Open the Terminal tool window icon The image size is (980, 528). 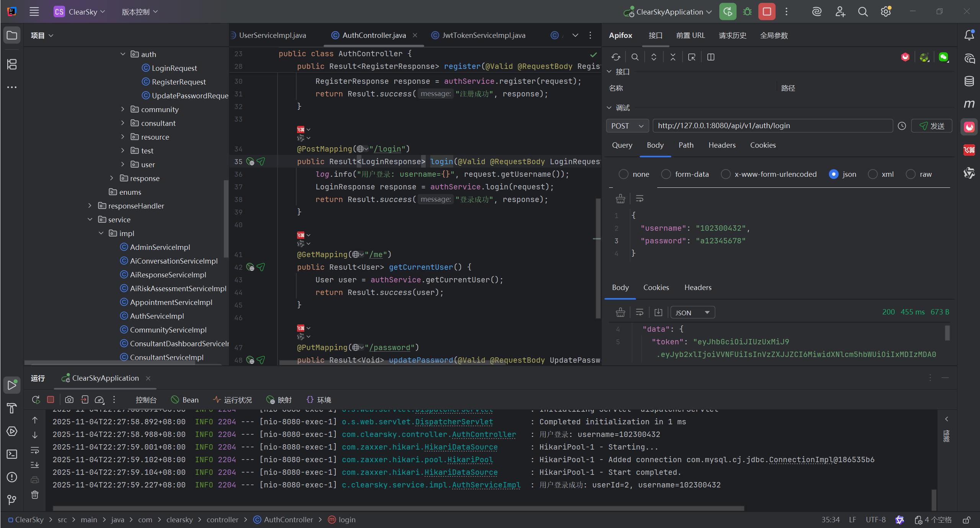pyautogui.click(x=12, y=454)
